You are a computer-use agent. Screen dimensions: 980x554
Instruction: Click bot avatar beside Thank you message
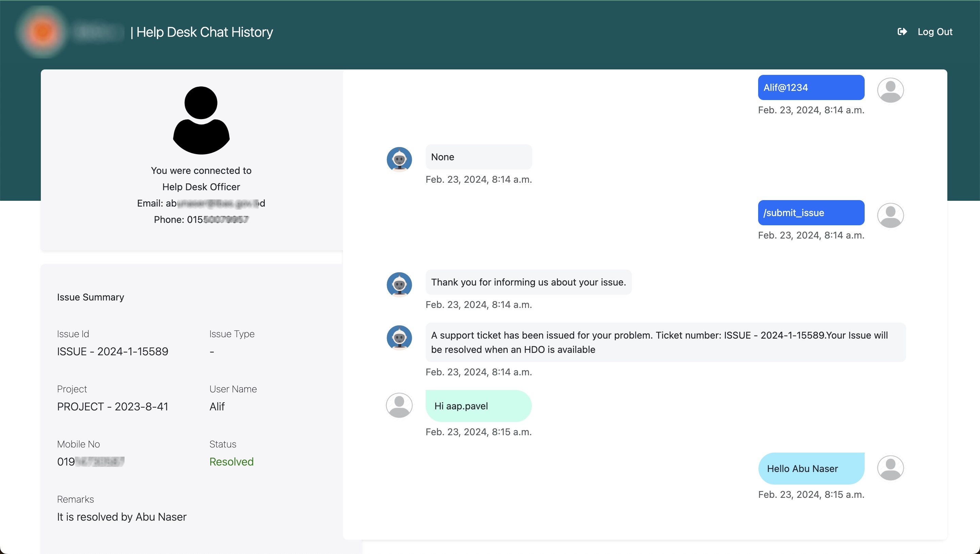(399, 284)
